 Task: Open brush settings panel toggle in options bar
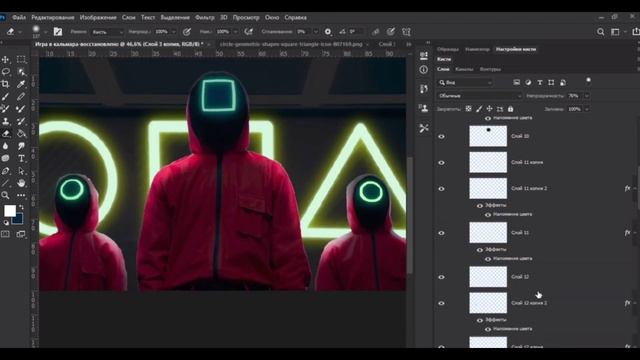58,31
